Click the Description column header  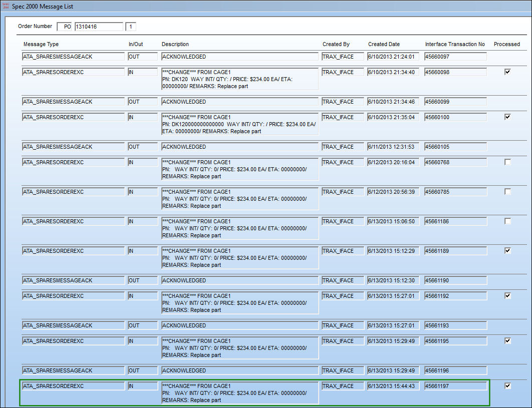pyautogui.click(x=175, y=44)
